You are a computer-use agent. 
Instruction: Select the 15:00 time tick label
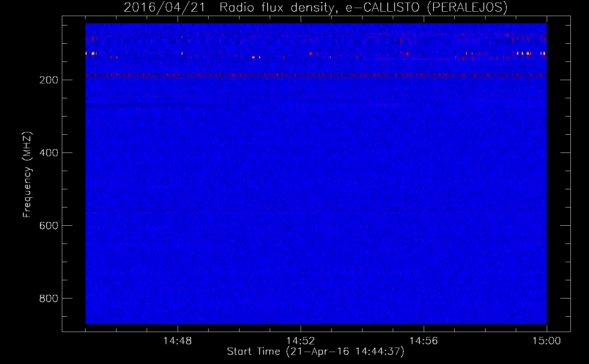click(x=547, y=341)
